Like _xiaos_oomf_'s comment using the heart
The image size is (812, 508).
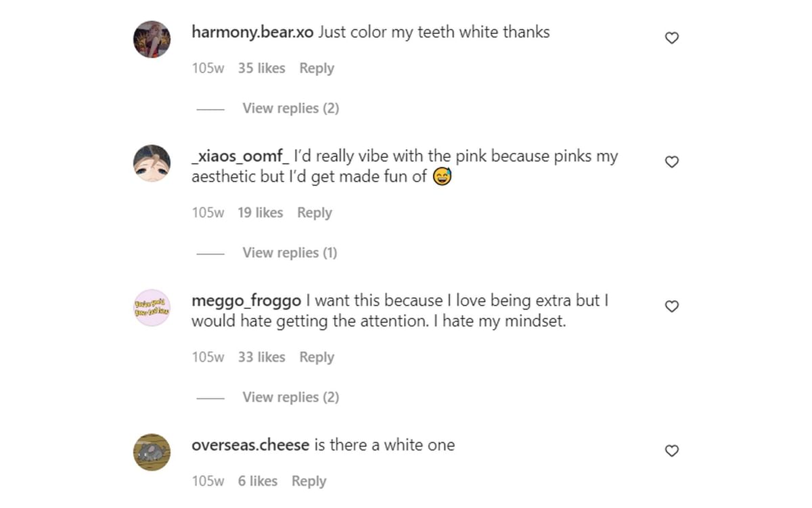pyautogui.click(x=672, y=161)
